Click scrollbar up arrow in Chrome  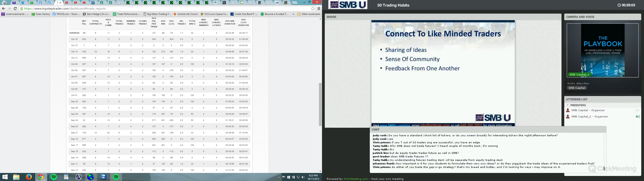click(320, 19)
